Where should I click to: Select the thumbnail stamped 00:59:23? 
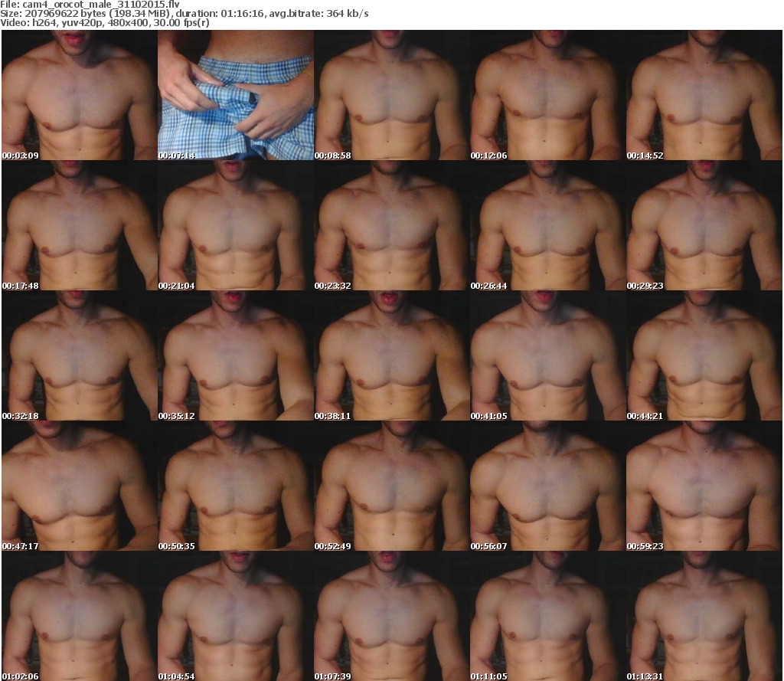[x=704, y=486]
